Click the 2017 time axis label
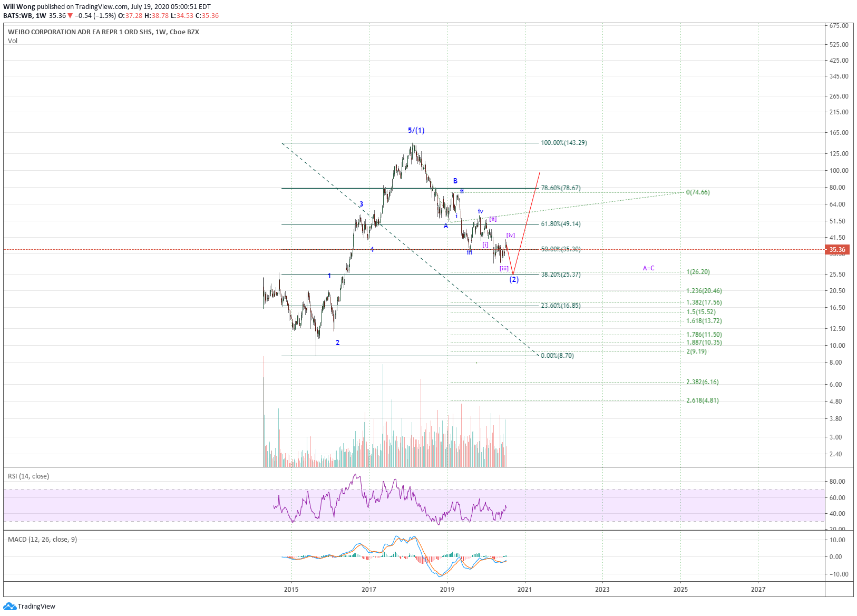 369,589
